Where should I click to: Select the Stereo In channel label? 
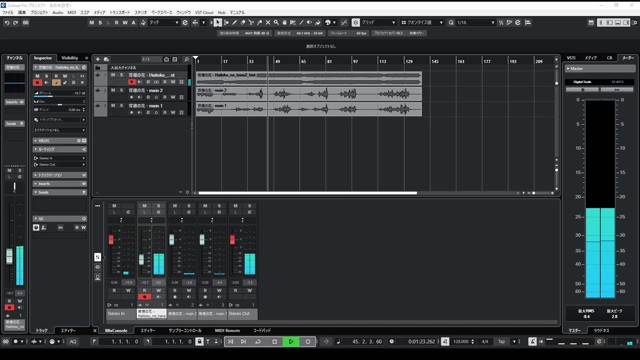pyautogui.click(x=121, y=314)
